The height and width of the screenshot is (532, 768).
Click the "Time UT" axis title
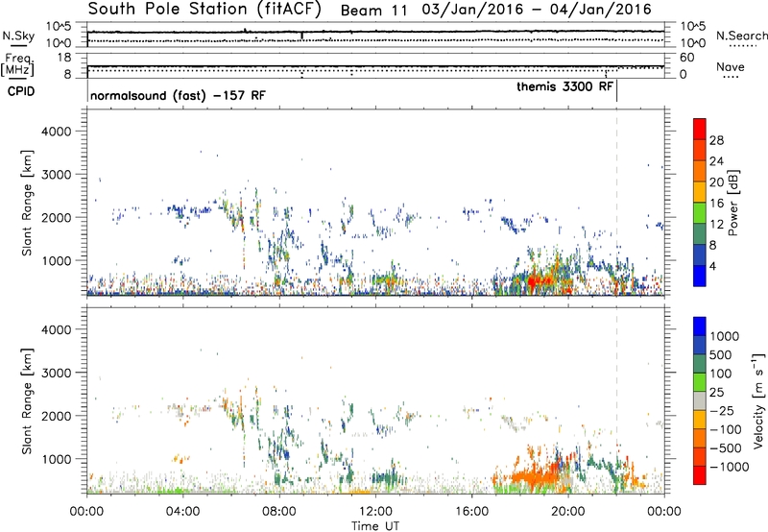tap(375, 525)
